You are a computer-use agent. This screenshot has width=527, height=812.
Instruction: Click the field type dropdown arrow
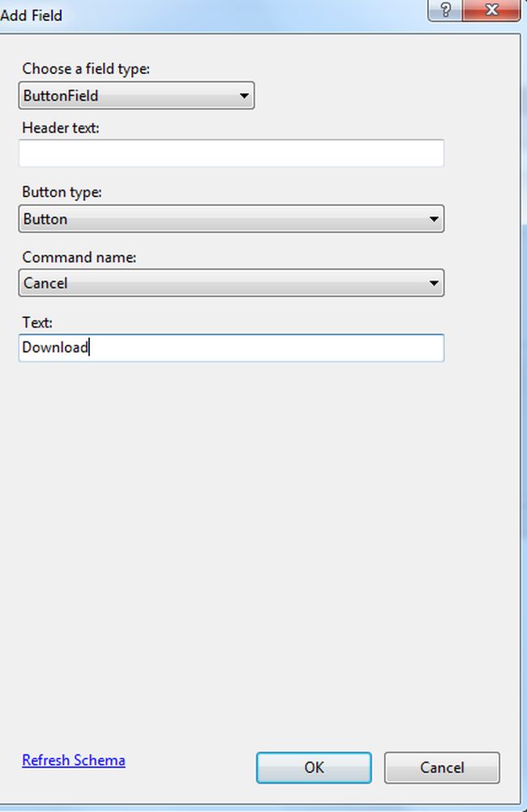(244, 97)
